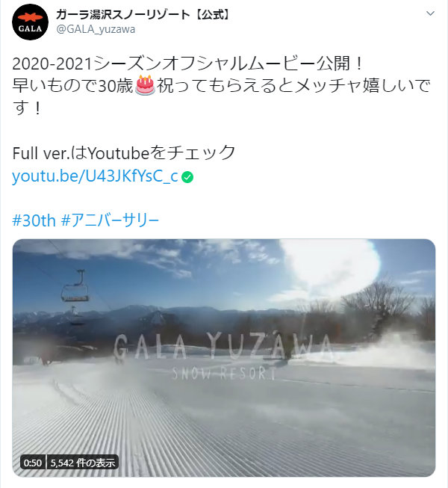448x488 pixels.
Task: Click the green verified checkmark badge
Action: point(187,177)
